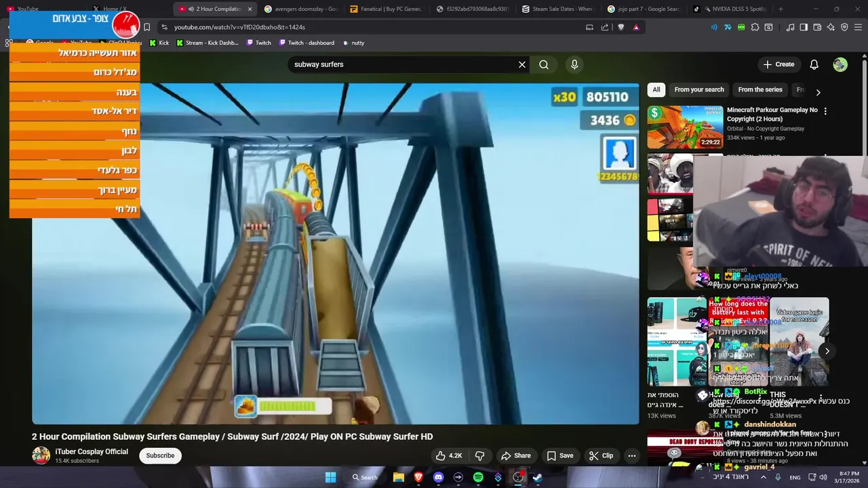Open options menu for Minecraft Parkour video

tap(825, 110)
